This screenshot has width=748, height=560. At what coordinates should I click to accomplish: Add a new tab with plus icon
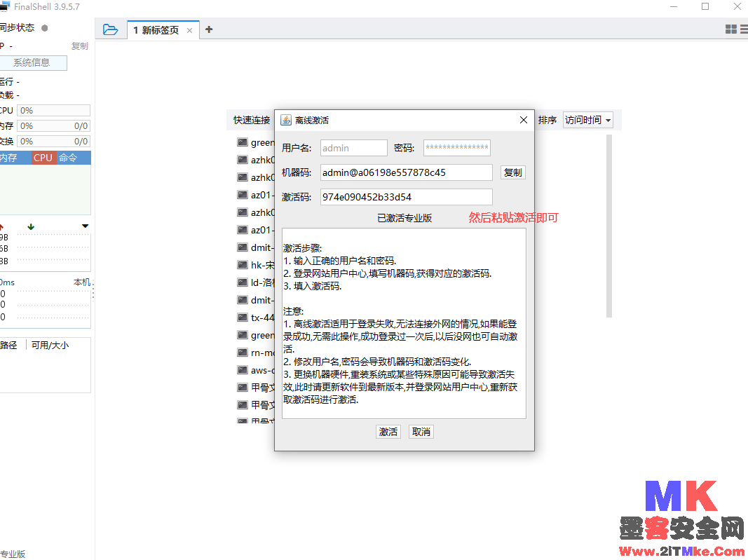209,29
